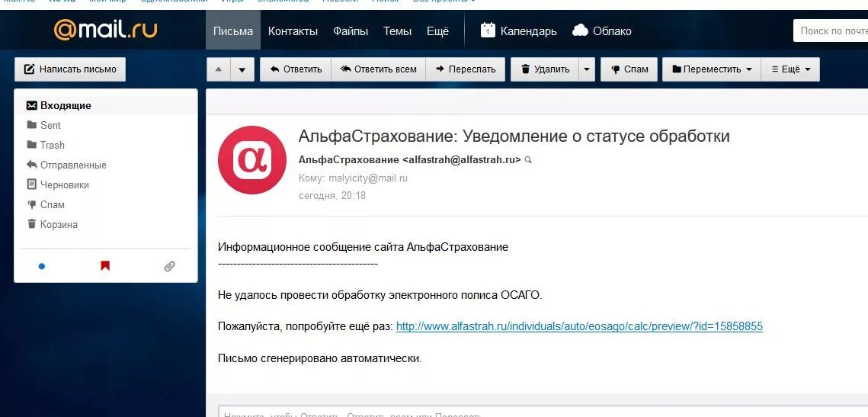This screenshot has height=417, width=868.
Task: Click the quick reply field at bottom
Action: pos(543,412)
